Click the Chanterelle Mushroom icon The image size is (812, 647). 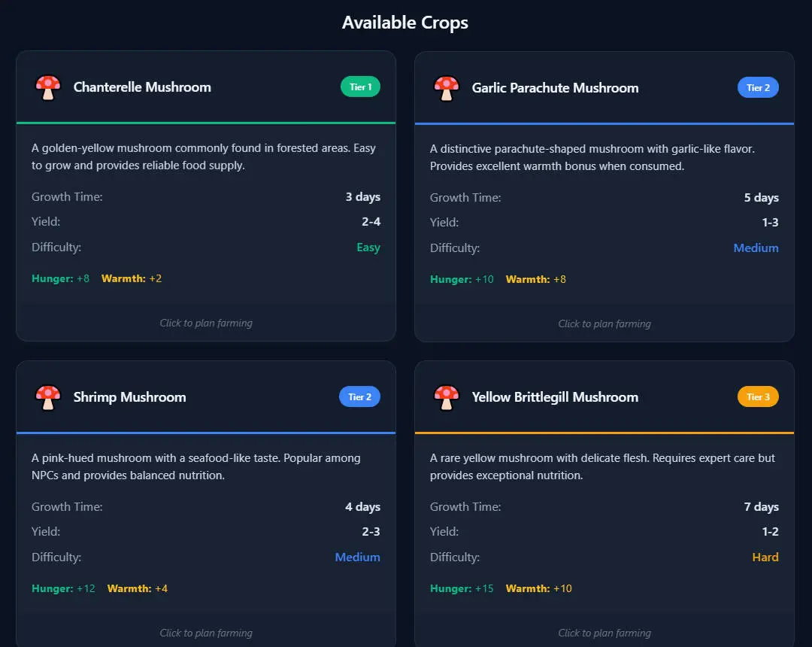48,87
